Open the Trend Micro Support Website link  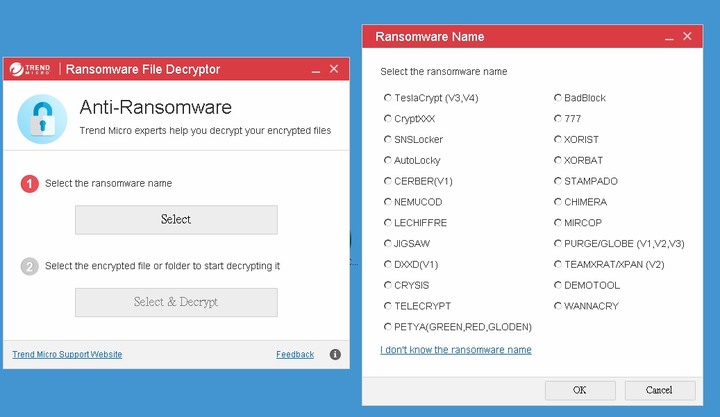click(67, 355)
